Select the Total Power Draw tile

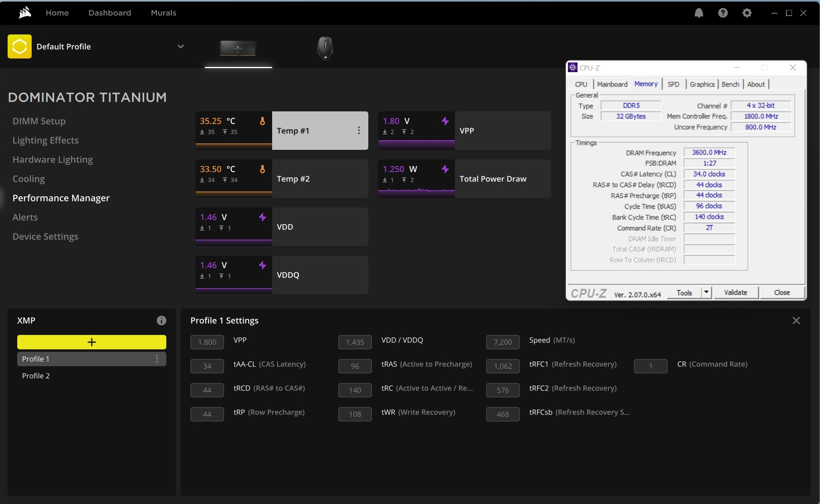(x=465, y=179)
